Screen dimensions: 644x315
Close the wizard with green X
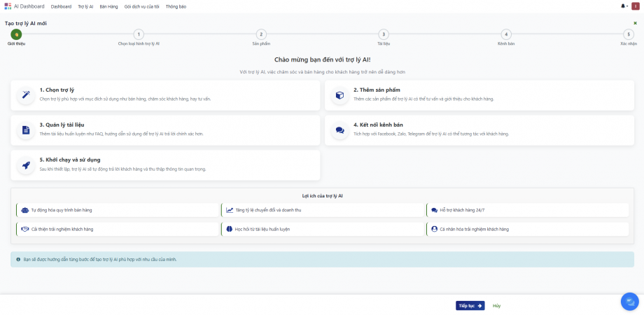[635, 23]
